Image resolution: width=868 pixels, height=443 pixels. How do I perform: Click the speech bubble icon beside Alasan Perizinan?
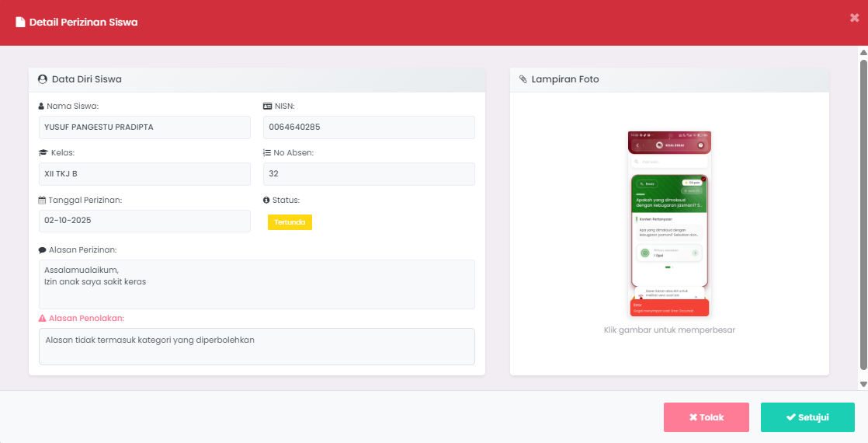click(x=42, y=250)
